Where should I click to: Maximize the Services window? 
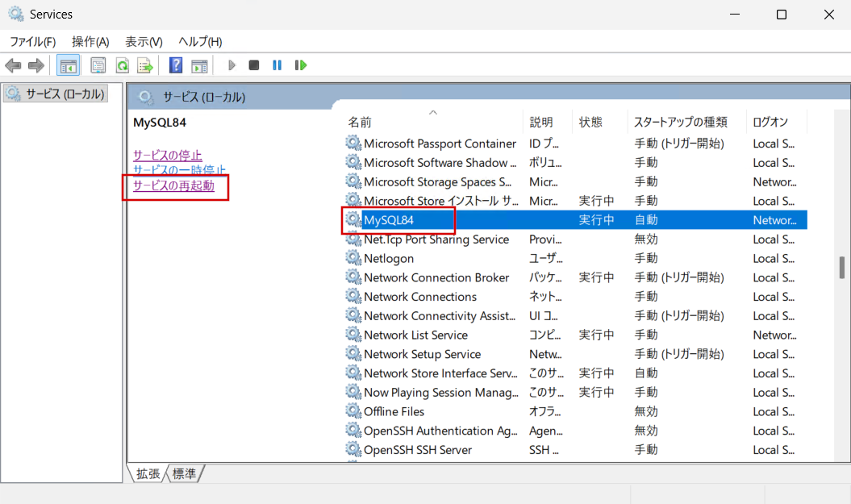coord(782,14)
